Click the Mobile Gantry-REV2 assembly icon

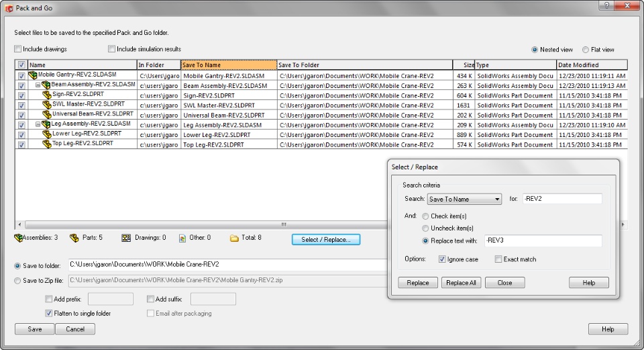coord(32,75)
